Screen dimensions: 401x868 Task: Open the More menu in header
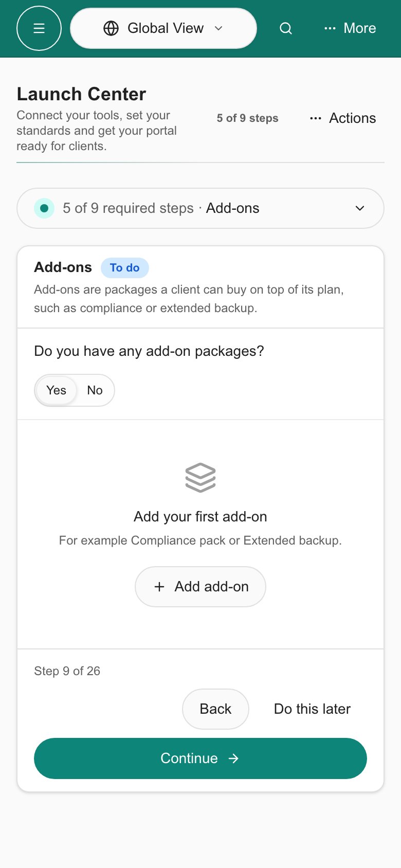pos(350,28)
